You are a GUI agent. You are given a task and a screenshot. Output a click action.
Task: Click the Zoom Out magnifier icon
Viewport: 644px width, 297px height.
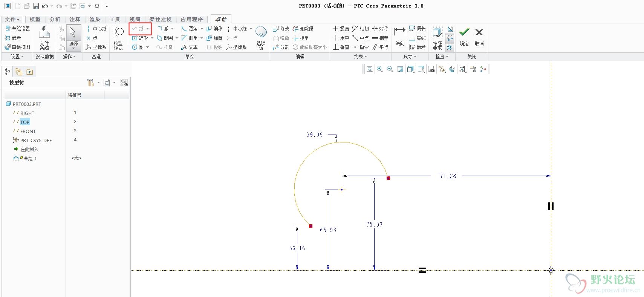pyautogui.click(x=390, y=69)
